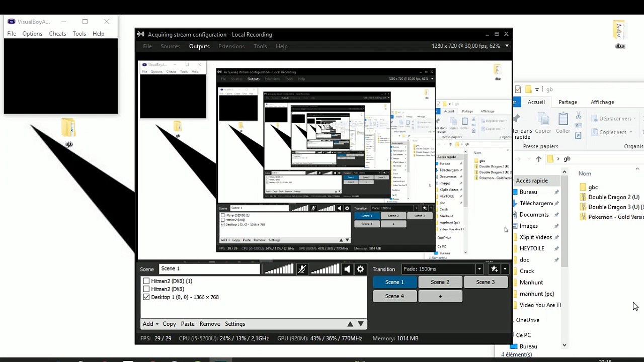The height and width of the screenshot is (362, 644).
Task: Expand the arrow next to transition star
Action: point(505,269)
